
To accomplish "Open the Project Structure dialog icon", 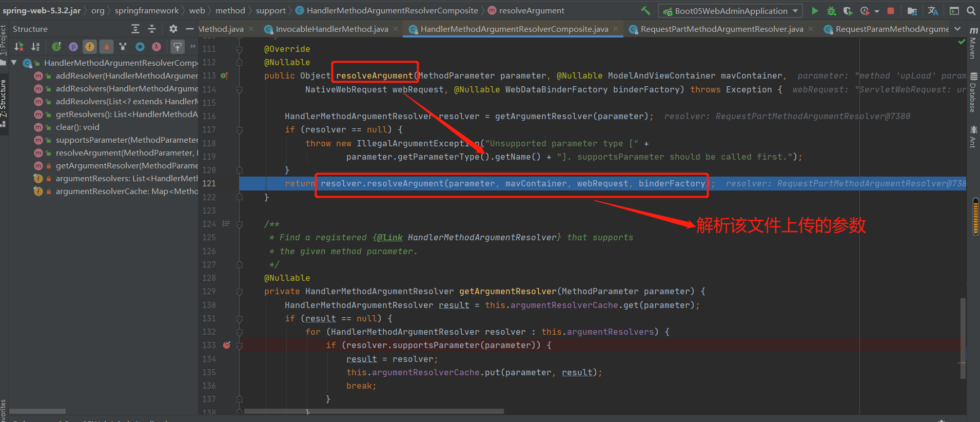I will tap(912, 11).
